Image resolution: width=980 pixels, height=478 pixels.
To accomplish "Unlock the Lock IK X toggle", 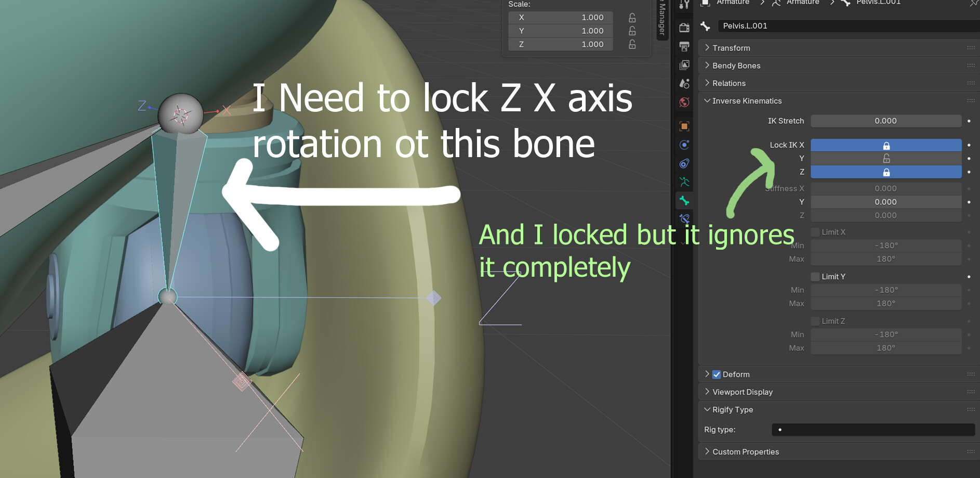I will click(x=886, y=145).
